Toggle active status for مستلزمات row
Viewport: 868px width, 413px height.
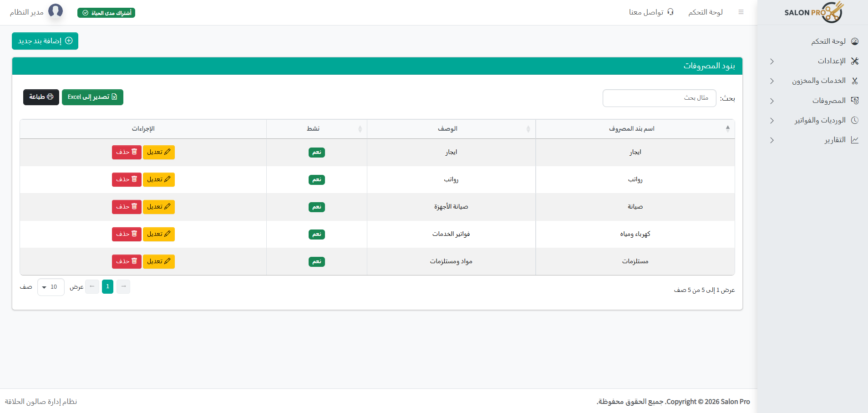(x=316, y=261)
